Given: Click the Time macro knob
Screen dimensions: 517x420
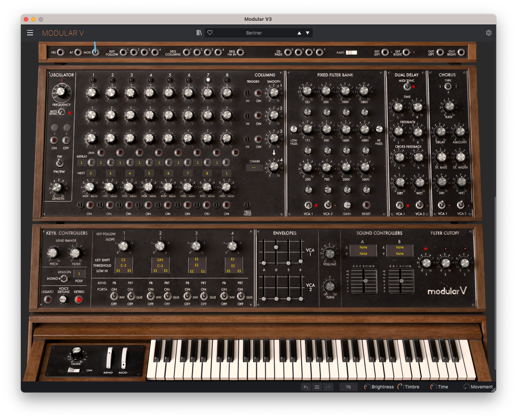Looking at the screenshot, I should [433, 387].
